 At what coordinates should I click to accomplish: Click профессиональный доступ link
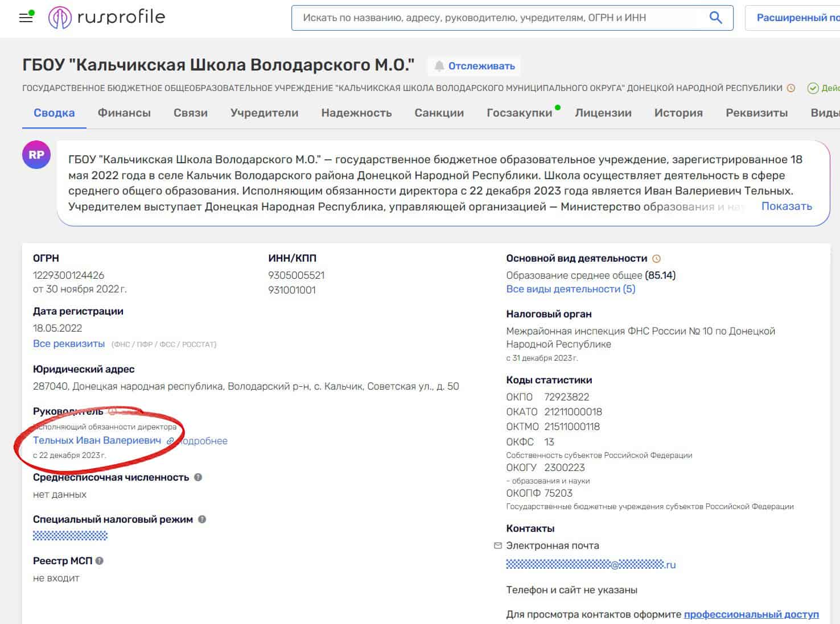tap(751, 614)
